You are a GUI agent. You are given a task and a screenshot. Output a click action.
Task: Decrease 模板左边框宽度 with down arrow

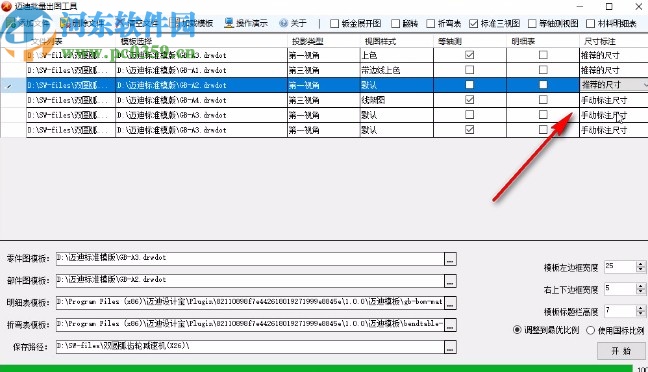641,269
